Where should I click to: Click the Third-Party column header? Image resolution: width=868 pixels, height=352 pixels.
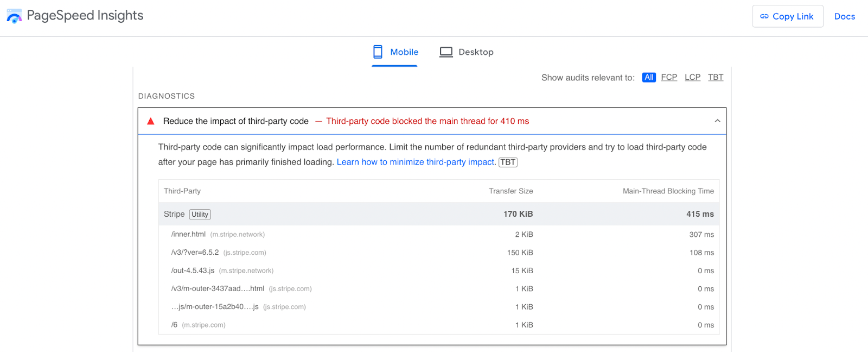click(x=182, y=191)
